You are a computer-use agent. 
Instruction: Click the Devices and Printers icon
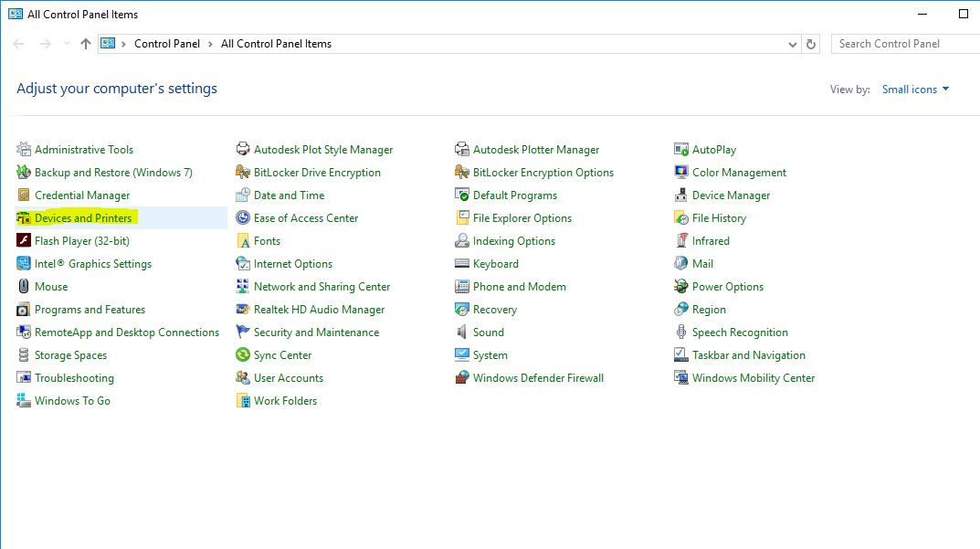24,217
